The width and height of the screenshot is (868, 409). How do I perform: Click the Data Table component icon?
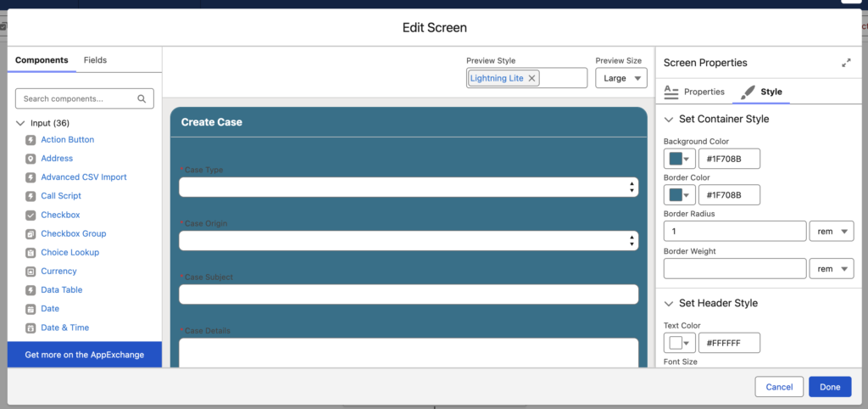coord(31,290)
